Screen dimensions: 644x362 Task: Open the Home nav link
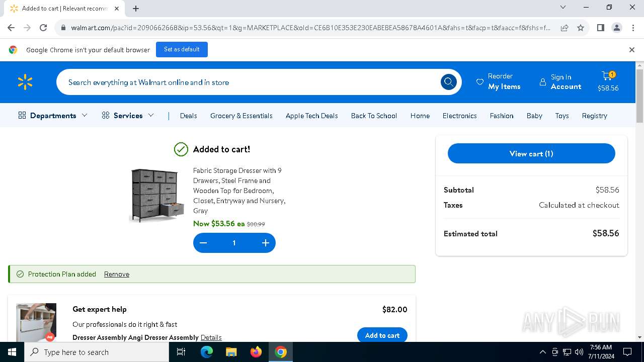(420, 116)
